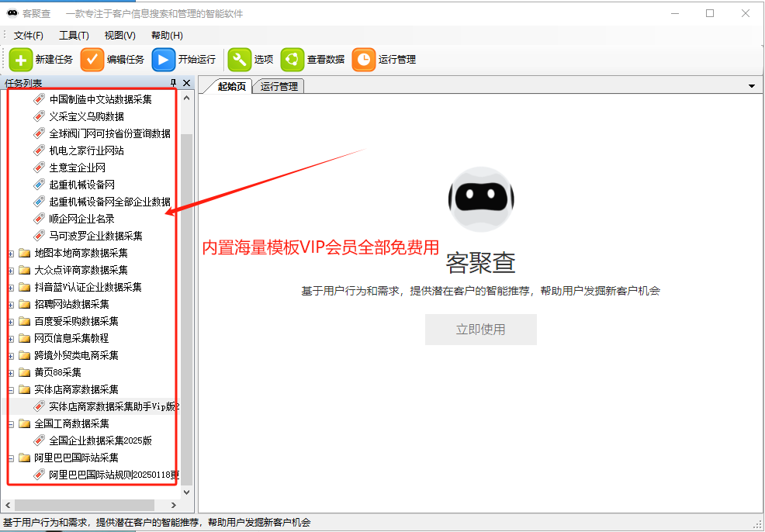This screenshot has height=532, width=765.
Task: Click tag icon next to 中国制造中文站数据采集
Action: pos(40,99)
